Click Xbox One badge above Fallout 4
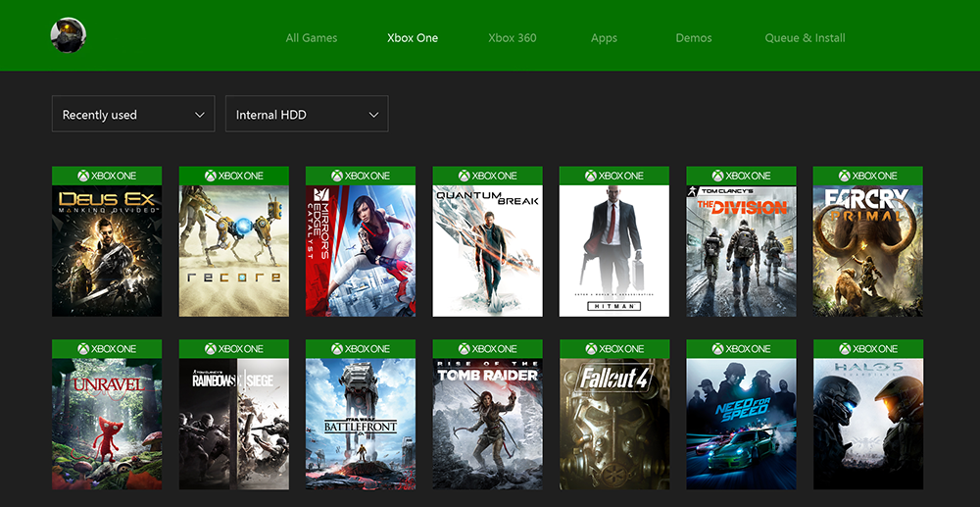Screen dimensions: 980x507 (x=614, y=349)
